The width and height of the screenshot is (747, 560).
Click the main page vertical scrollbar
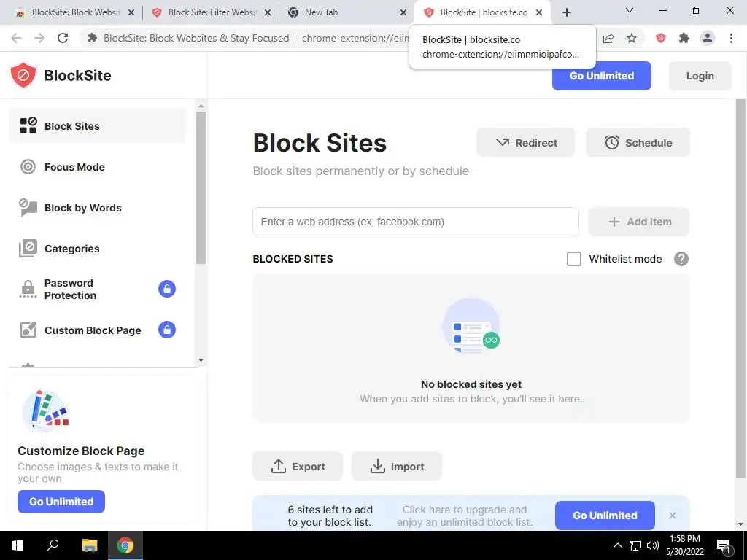(740, 289)
